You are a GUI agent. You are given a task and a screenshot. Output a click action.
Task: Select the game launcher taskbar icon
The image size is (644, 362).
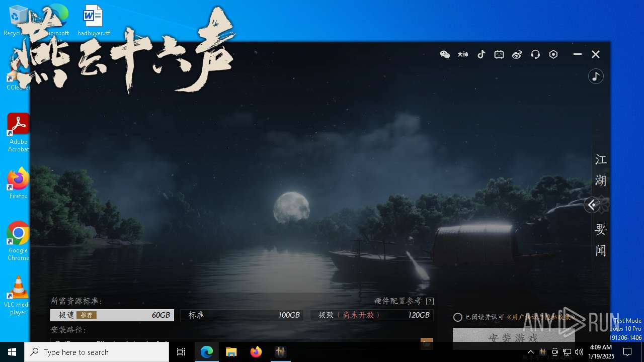(x=280, y=352)
